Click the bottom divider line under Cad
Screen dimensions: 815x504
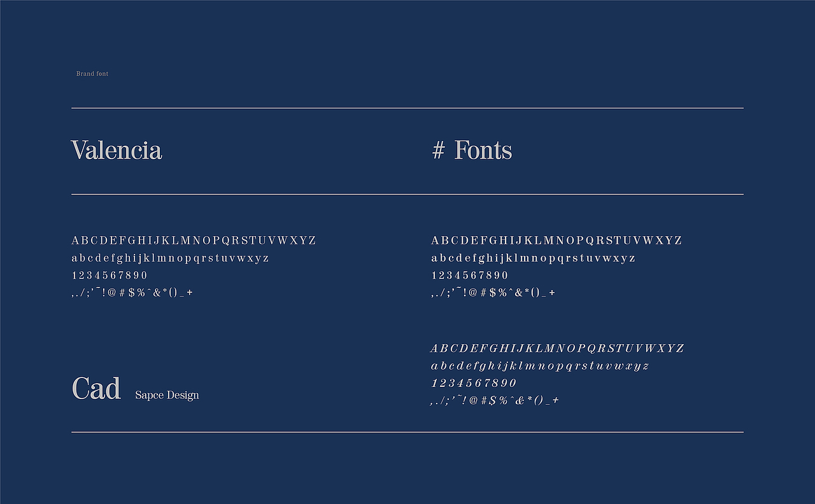[x=407, y=432]
